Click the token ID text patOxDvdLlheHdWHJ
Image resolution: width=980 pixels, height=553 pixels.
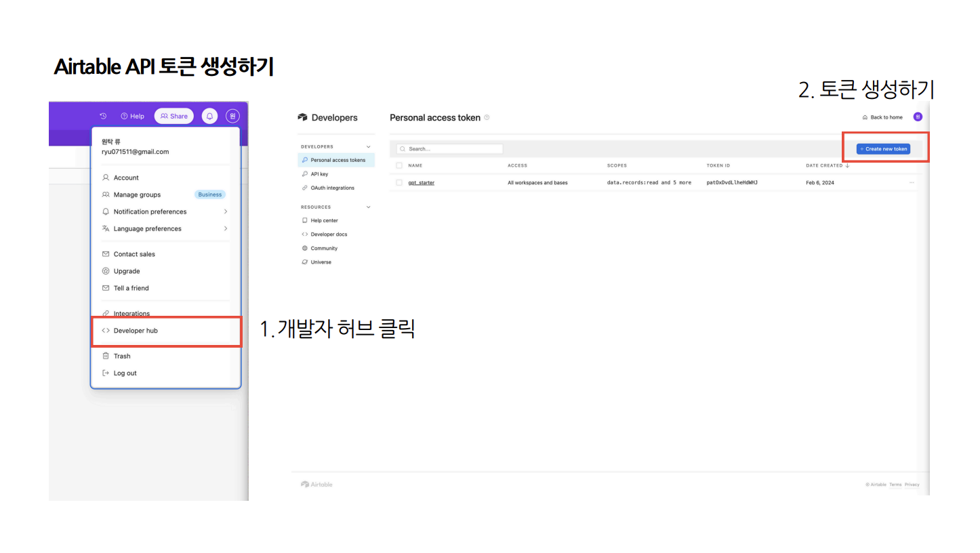(732, 182)
